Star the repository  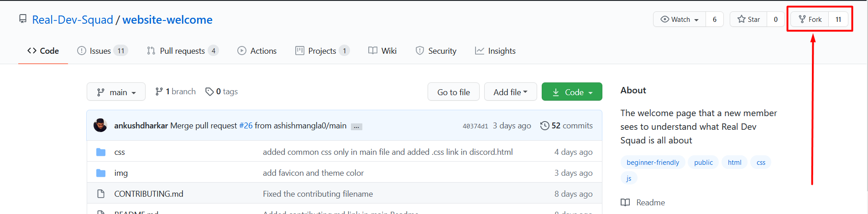coord(748,19)
